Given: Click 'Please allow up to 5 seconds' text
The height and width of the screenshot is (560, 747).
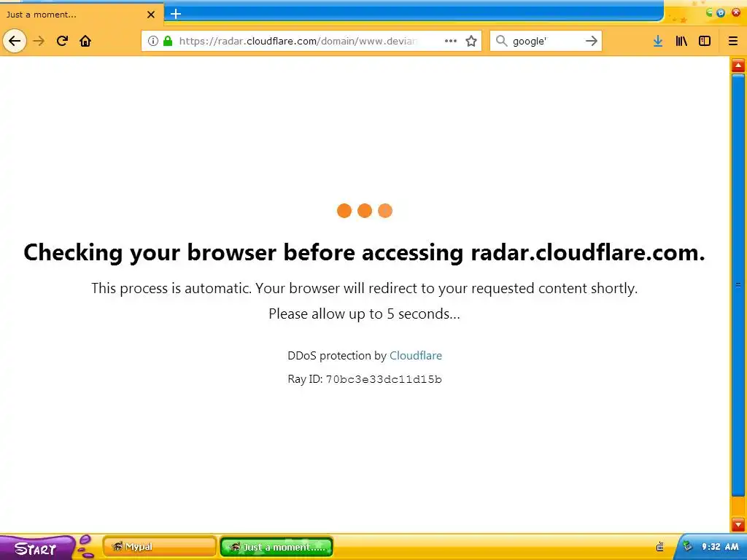Looking at the screenshot, I should click(x=364, y=314).
